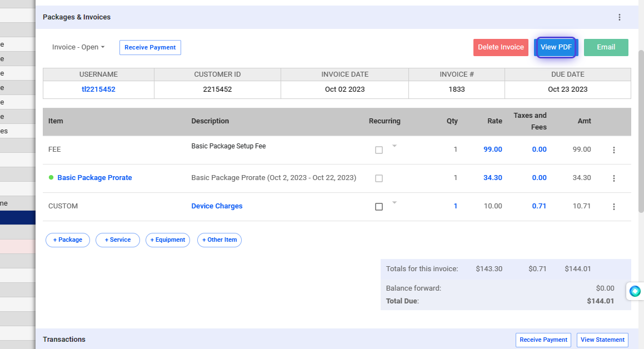Screen dimensions: 644x349
Task: Click top Receive Payment button
Action: (150, 47)
